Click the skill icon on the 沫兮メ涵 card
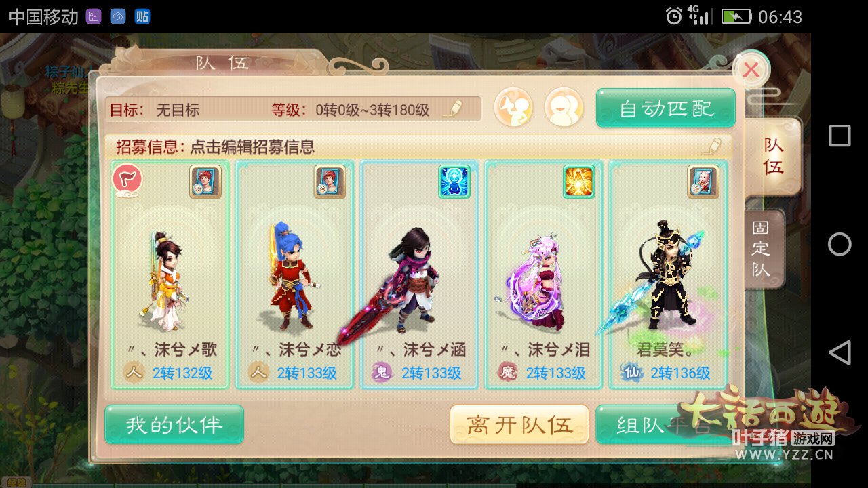 [454, 182]
